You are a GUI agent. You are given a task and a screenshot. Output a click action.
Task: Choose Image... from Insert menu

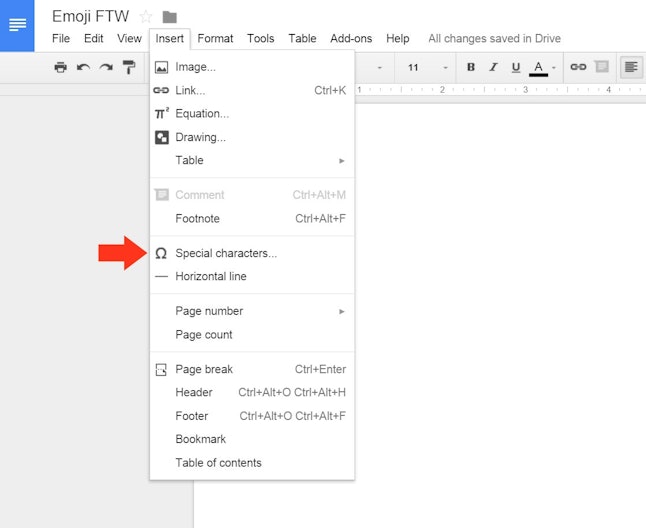[x=252, y=67]
